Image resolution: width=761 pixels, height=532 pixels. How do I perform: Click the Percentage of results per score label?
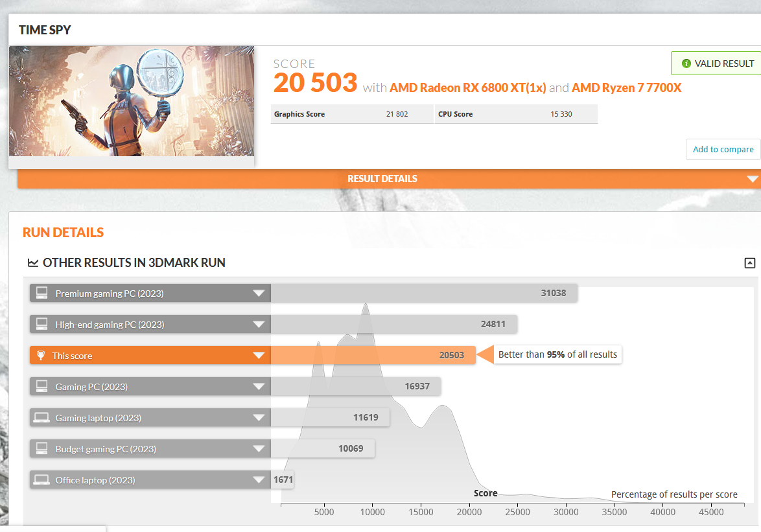674,494
